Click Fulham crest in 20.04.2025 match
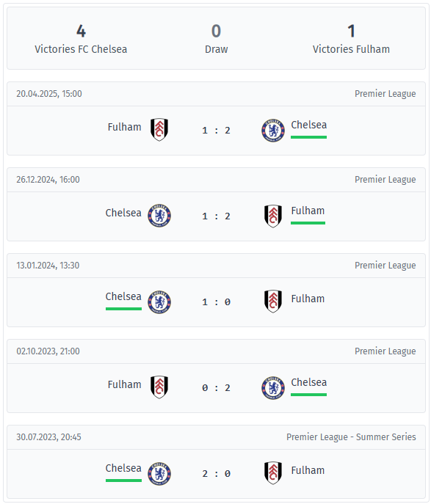This screenshot has height=504, width=431. (x=159, y=130)
